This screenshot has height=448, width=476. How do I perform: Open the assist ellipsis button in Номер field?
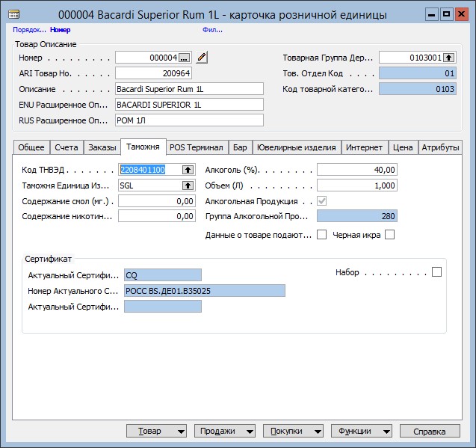(x=185, y=58)
